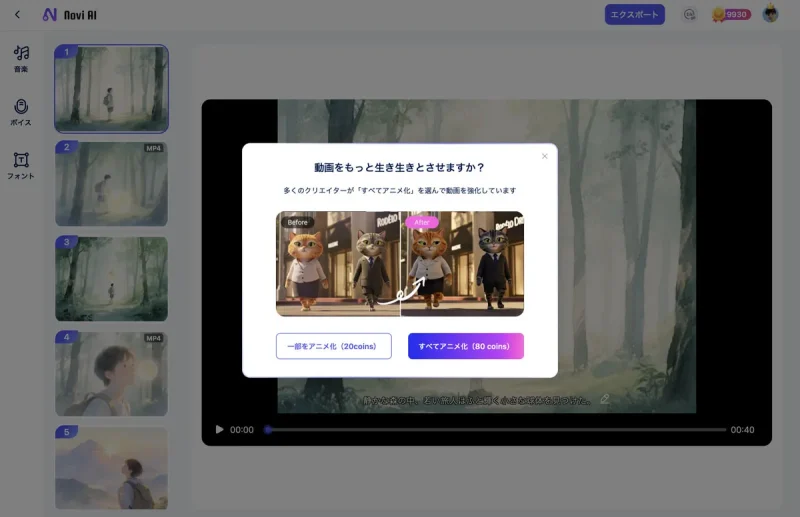Select scene 2 MP4 thumbnail
Screen dimensions: 800x517
pyautogui.click(x=111, y=183)
